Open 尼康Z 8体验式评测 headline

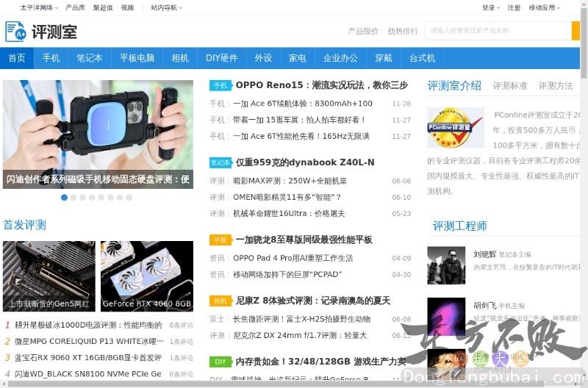point(313,301)
